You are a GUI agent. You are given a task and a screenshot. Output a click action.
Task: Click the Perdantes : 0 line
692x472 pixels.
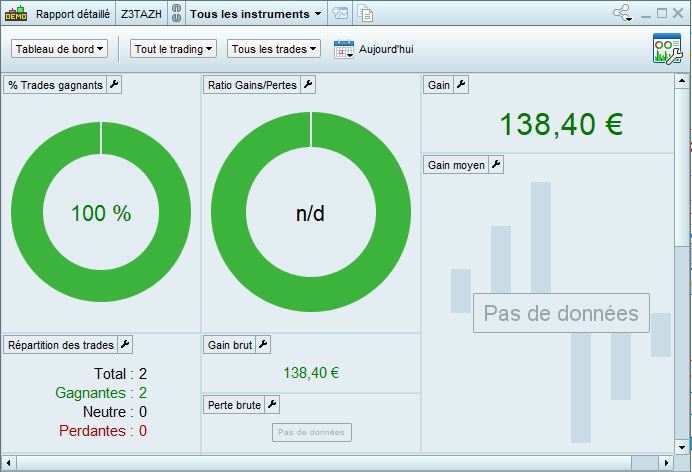click(103, 431)
